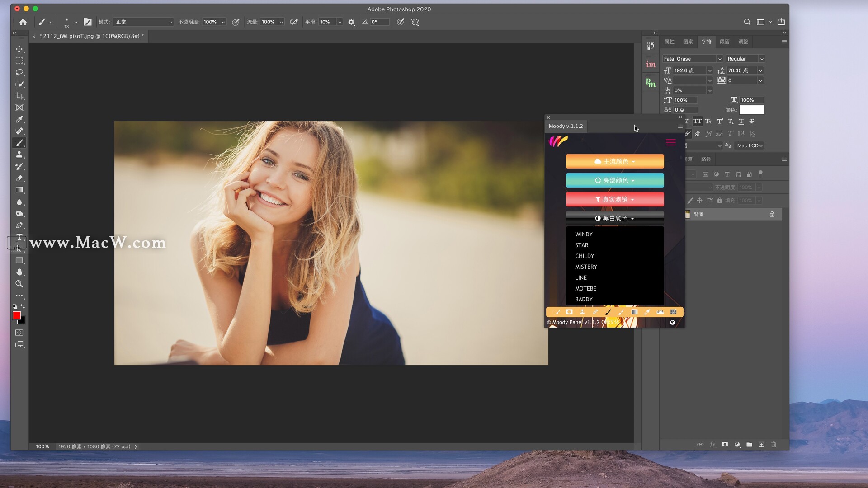This screenshot has height=488, width=868.
Task: Open the blend mode dropdown 正常
Action: (143, 22)
